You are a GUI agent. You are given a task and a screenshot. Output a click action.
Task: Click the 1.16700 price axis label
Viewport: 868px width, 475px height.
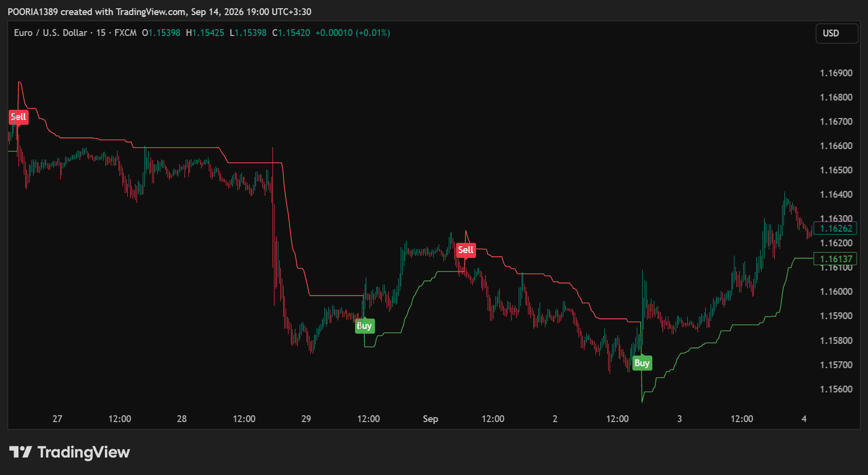pyautogui.click(x=836, y=121)
